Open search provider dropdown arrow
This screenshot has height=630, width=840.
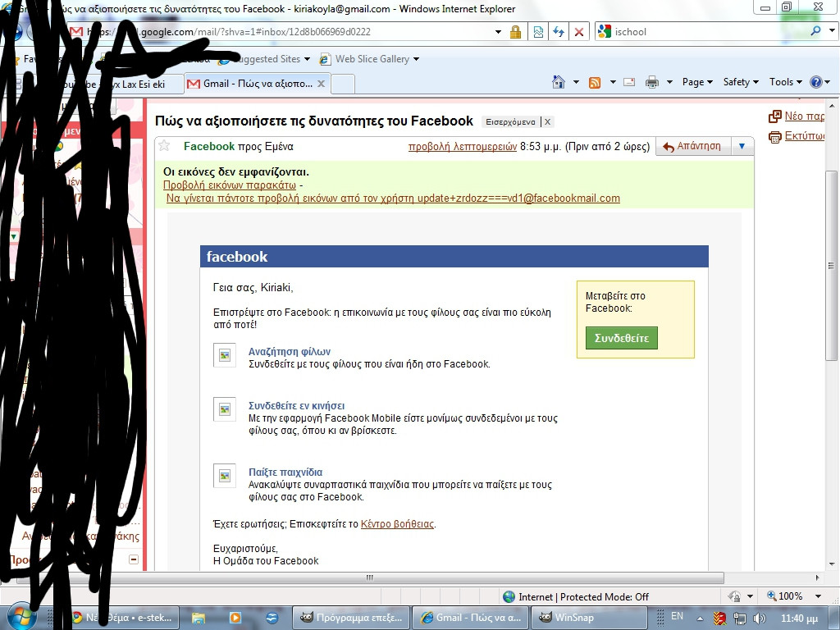click(x=832, y=30)
